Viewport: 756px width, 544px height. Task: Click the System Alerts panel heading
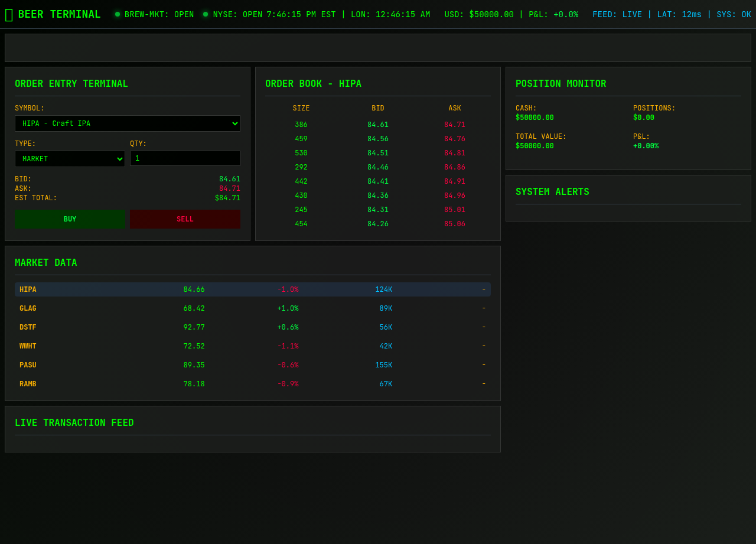click(x=552, y=192)
